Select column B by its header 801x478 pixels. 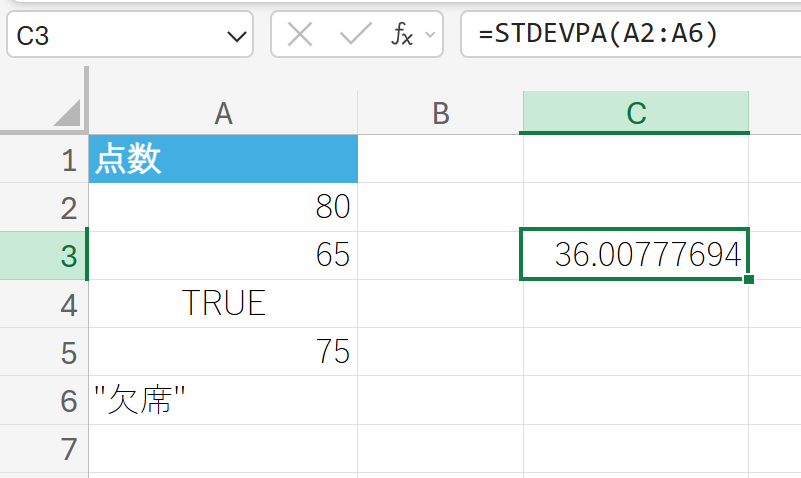click(x=440, y=113)
